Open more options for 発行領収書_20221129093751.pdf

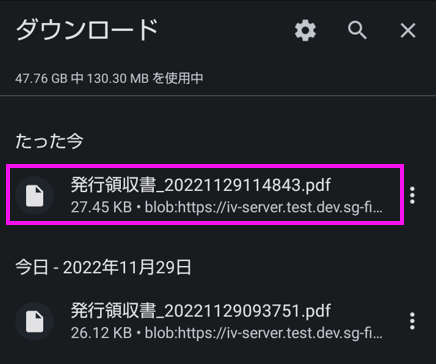pyautogui.click(x=412, y=321)
